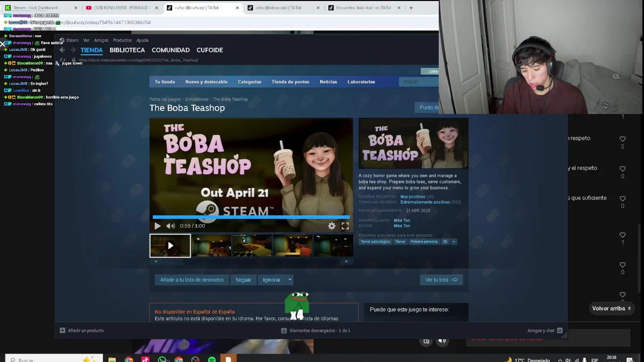This screenshot has height=362, width=644.
Task: Open a new browser tab
Action: 411,8
